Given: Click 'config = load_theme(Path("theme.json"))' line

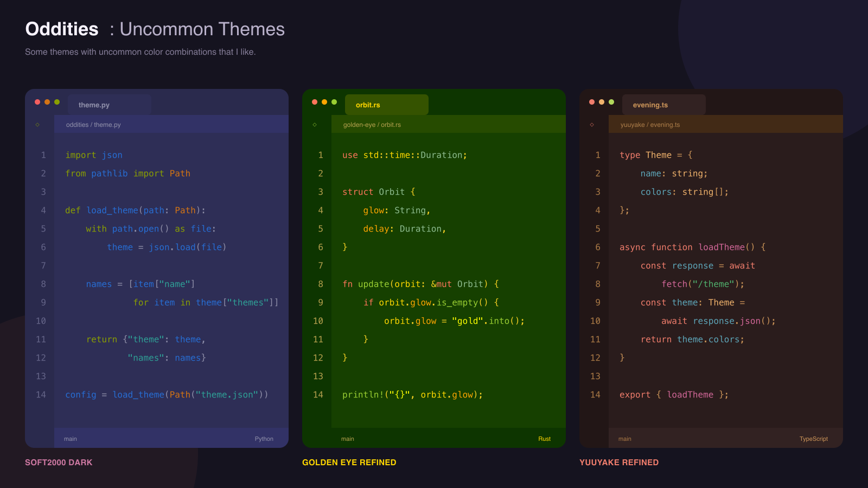Looking at the screenshot, I should (167, 395).
